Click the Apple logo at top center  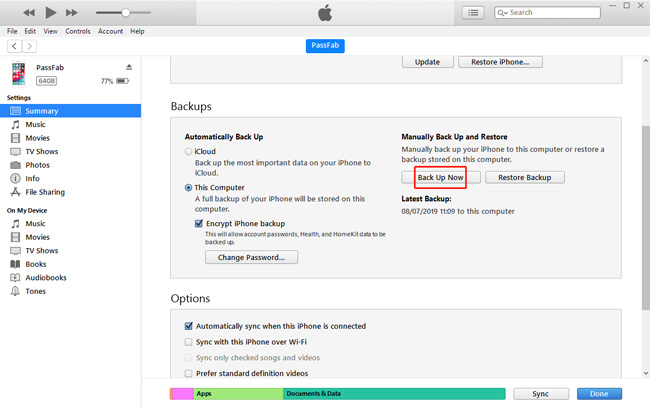pyautogui.click(x=325, y=12)
